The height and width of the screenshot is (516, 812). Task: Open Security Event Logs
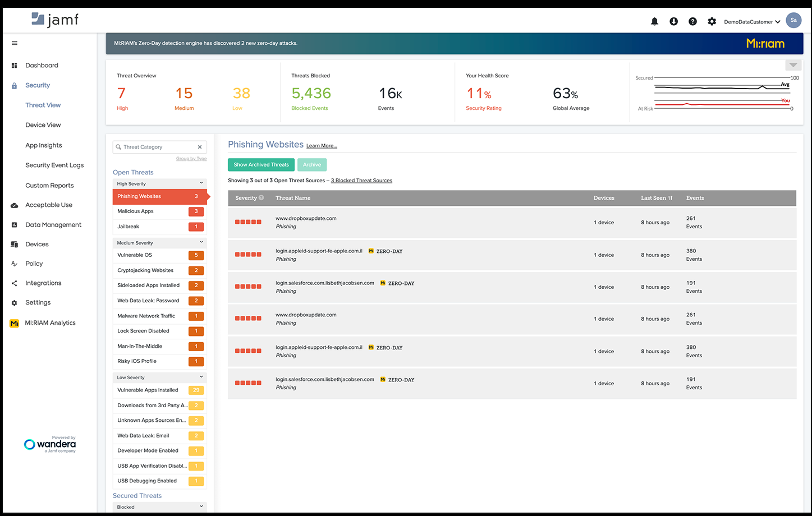[x=54, y=165]
